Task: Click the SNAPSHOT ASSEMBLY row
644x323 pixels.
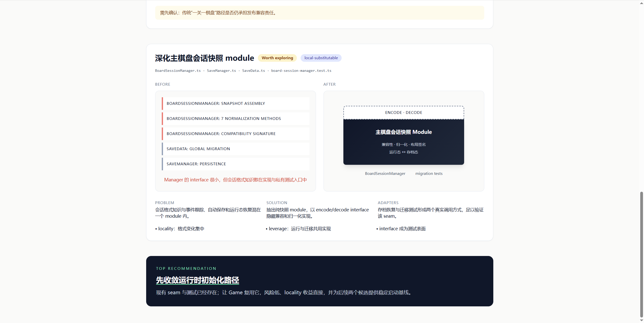Action: [235, 104]
